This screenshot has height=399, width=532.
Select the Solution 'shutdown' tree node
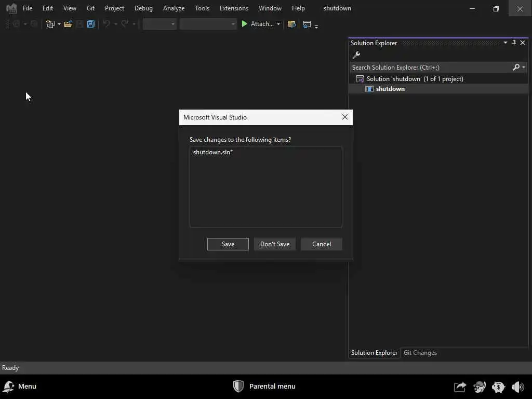pyautogui.click(x=415, y=79)
